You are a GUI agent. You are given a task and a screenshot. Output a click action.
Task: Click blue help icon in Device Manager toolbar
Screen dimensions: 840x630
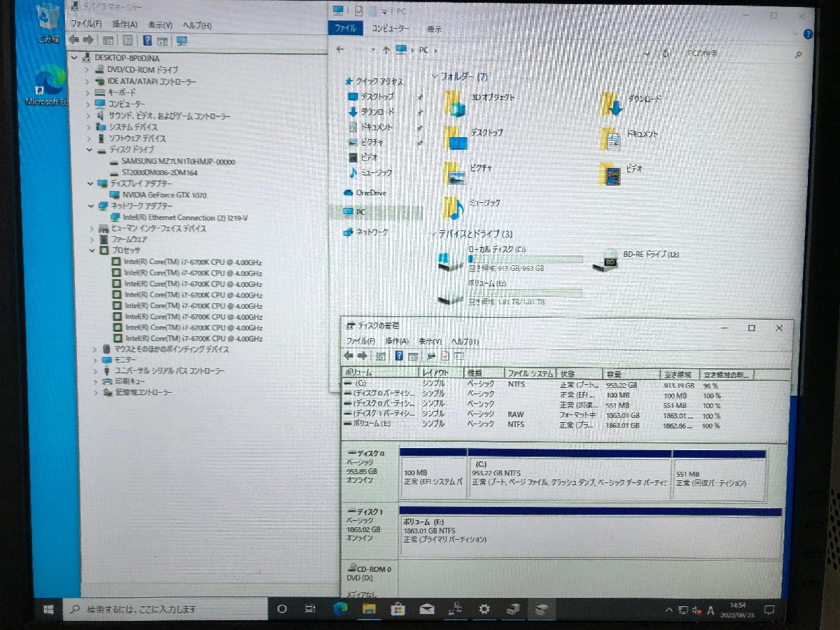click(x=148, y=41)
